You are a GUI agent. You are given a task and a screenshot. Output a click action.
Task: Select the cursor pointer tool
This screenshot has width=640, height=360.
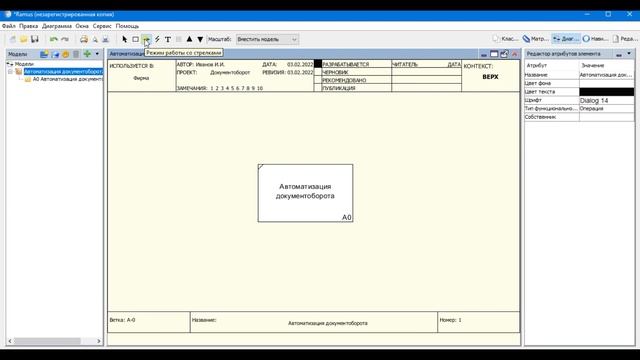[124, 39]
